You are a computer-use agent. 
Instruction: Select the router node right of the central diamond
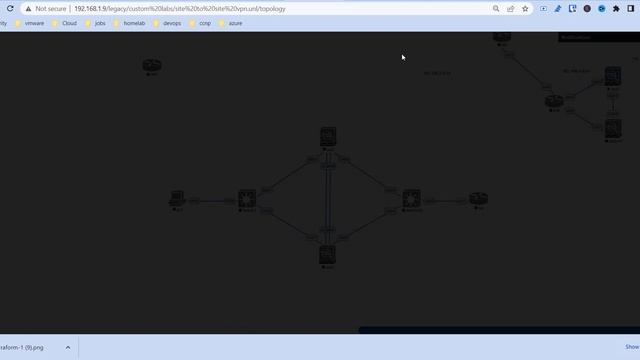478,199
